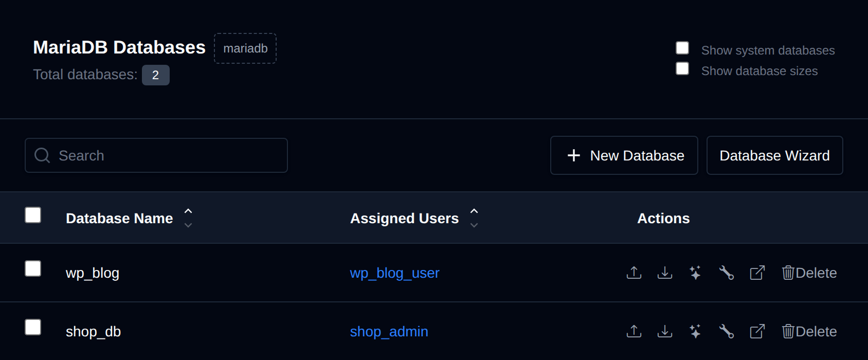Click the shop_db database name
The height and width of the screenshot is (360, 868).
click(x=93, y=332)
